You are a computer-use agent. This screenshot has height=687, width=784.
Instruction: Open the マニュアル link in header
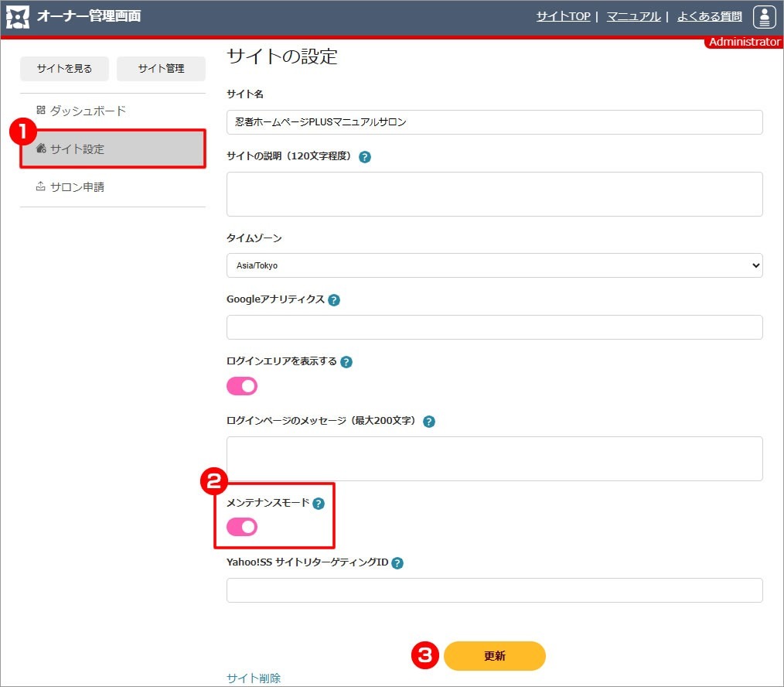tap(633, 16)
